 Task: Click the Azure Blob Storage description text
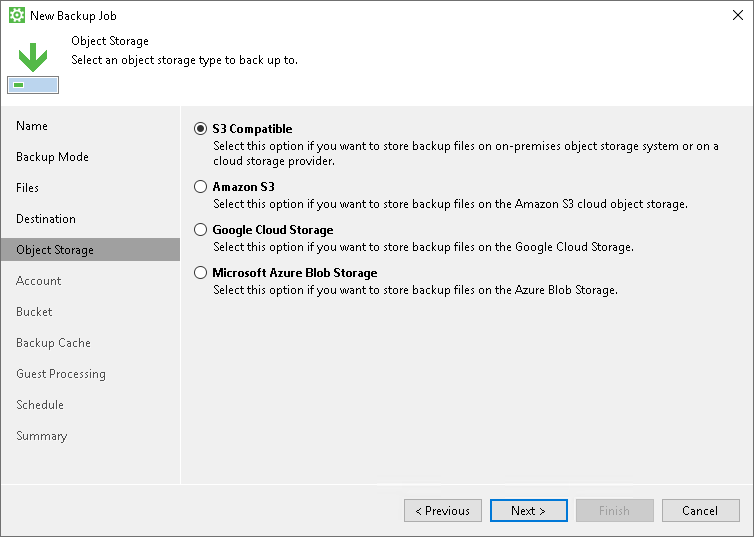(x=415, y=290)
